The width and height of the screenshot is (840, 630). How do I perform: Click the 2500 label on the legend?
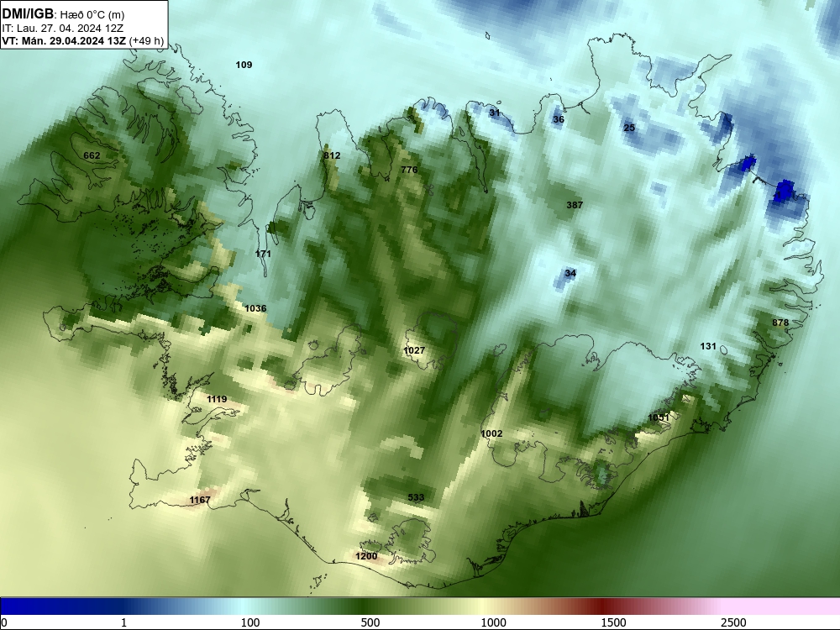(733, 622)
